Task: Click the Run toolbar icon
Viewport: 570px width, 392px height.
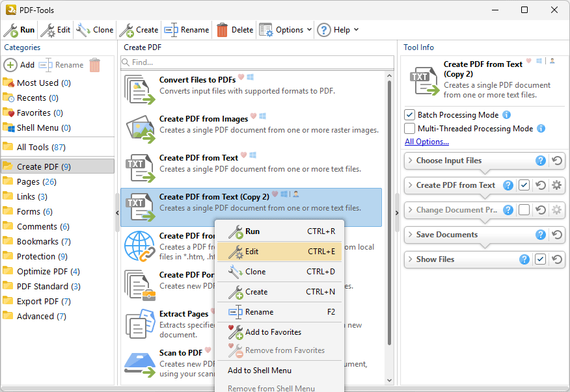Action: coord(12,30)
